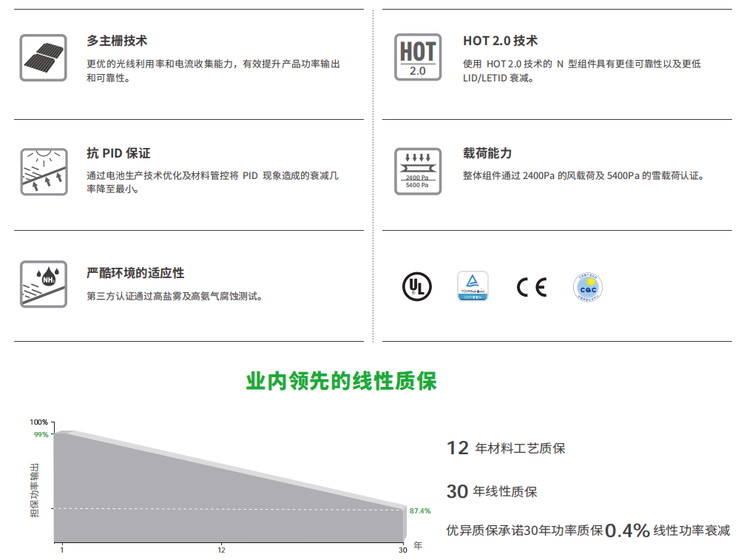The image size is (738, 560).
Task: Click the HOT 2.0 technology icon
Action: [418, 57]
